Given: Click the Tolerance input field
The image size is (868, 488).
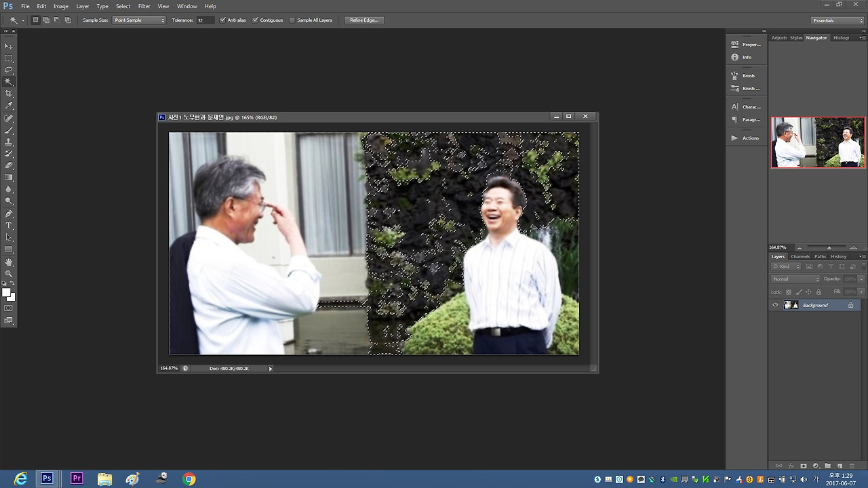Looking at the screenshot, I should (205, 20).
